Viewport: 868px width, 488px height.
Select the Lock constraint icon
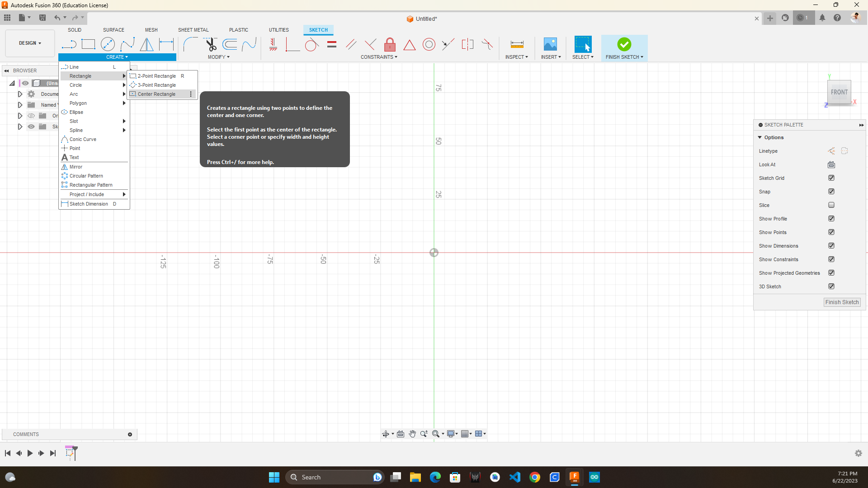(390, 44)
